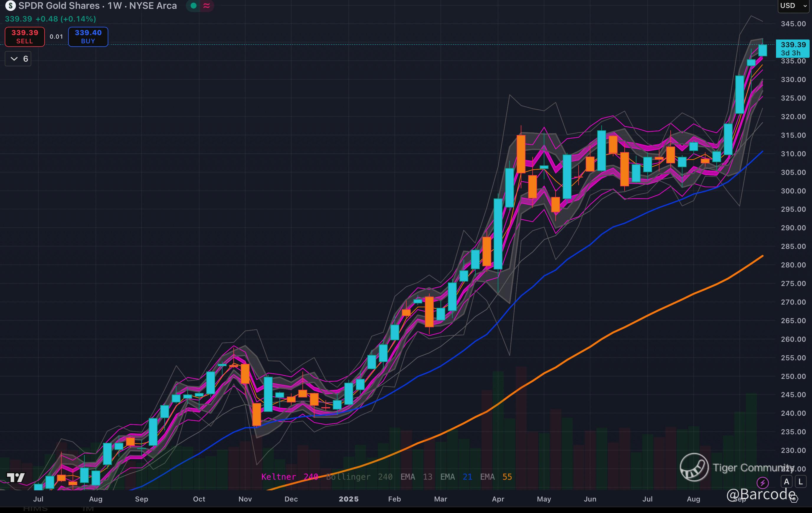The image size is (812, 513).
Task: Click the SPDR Gold Shares symbol logo
Action: (10, 6)
